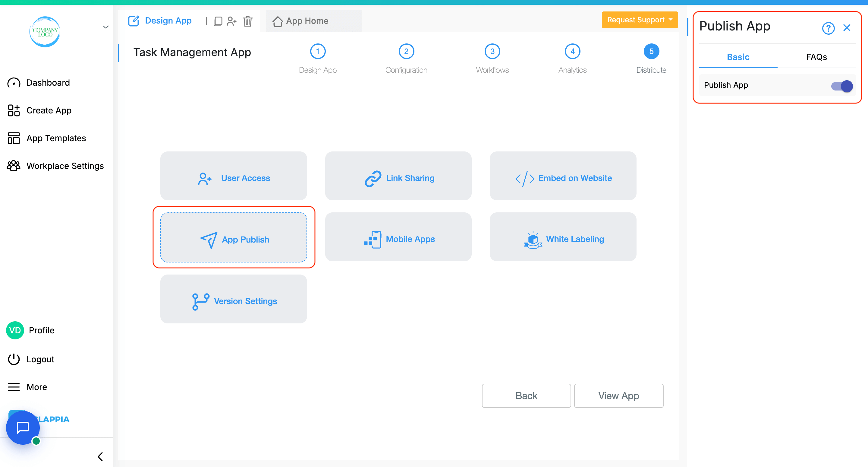Open the White Labeling card

click(563, 237)
